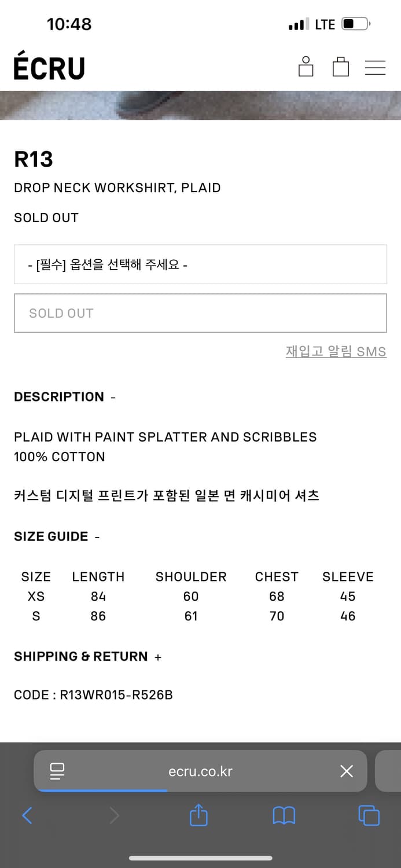Screen dimensions: 401x868
Task: Tap the Safari share icon
Action: click(198, 815)
